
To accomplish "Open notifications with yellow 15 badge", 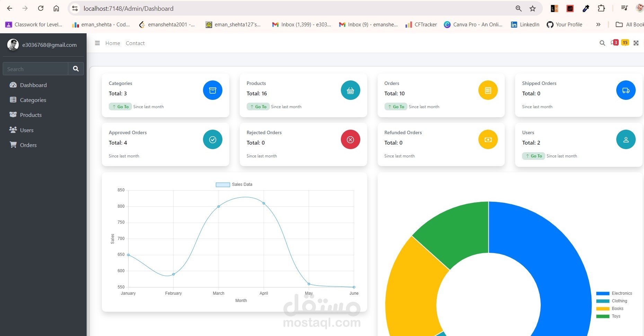I will pos(625,43).
